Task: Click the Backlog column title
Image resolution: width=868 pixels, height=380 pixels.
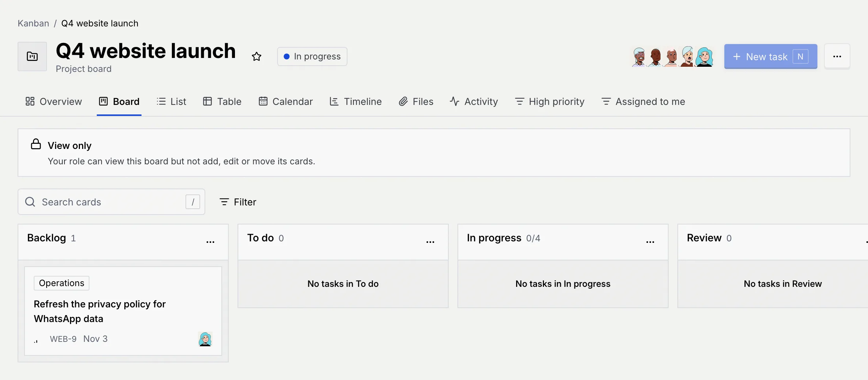Action: point(47,238)
